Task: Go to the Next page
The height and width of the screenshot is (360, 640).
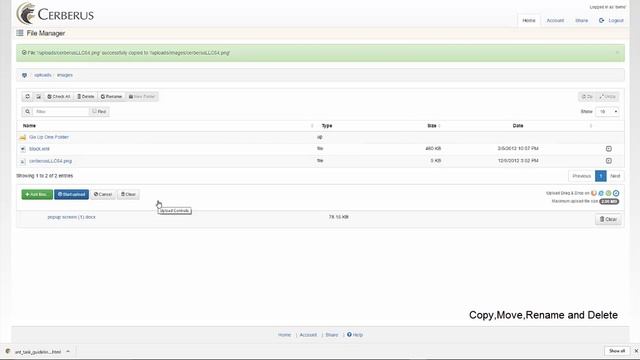Action: (x=615, y=176)
